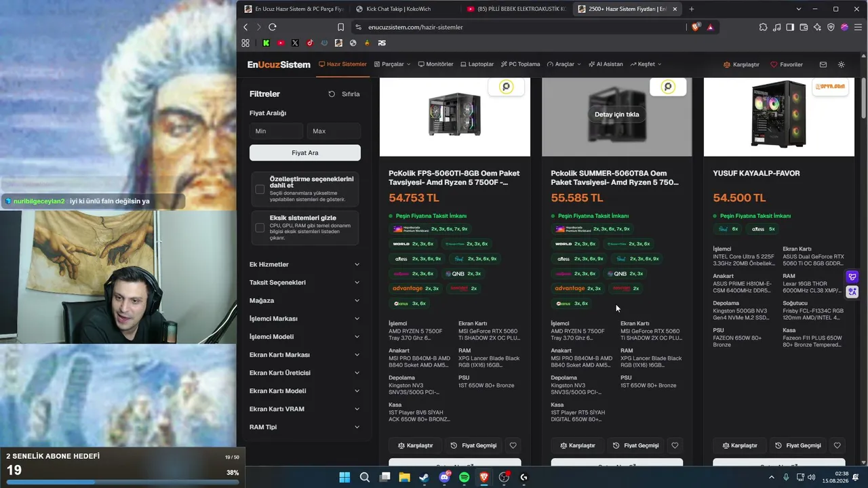Open Windows taskbar search
The height and width of the screenshot is (488, 868).
point(364,477)
